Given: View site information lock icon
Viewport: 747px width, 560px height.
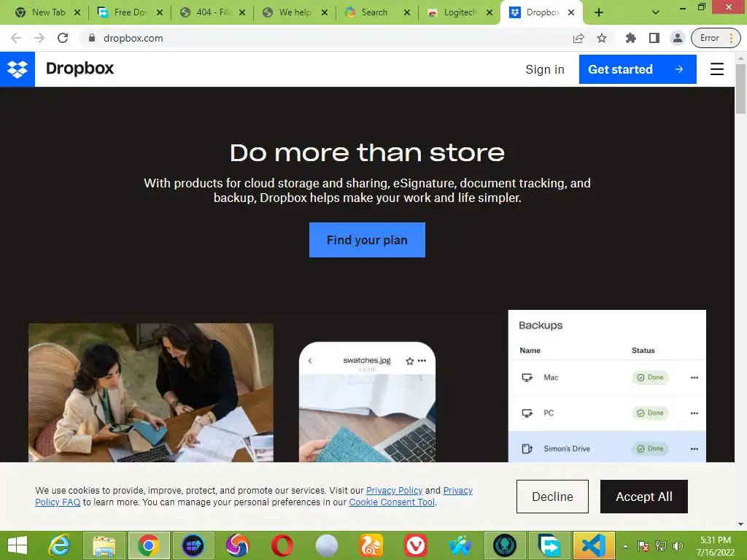Looking at the screenshot, I should tap(92, 38).
